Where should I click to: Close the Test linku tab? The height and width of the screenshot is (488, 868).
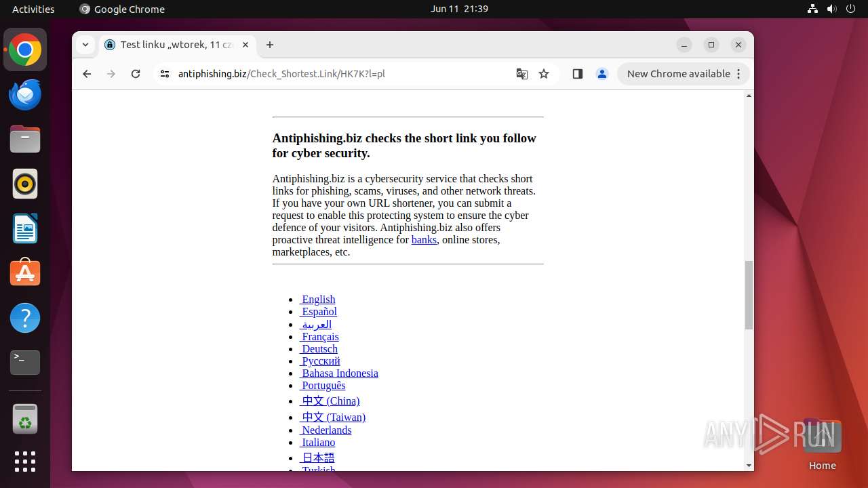click(245, 45)
